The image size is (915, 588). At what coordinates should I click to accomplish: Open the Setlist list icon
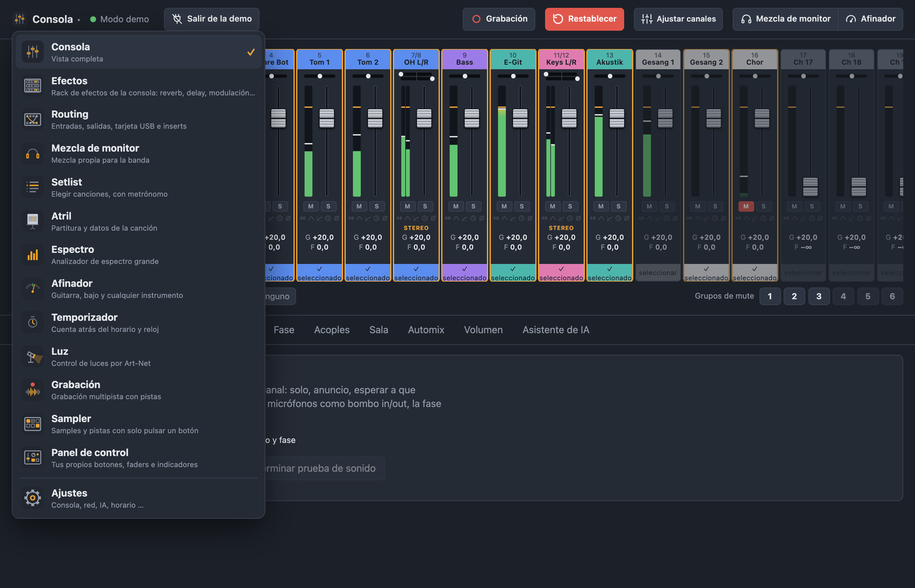tap(33, 188)
